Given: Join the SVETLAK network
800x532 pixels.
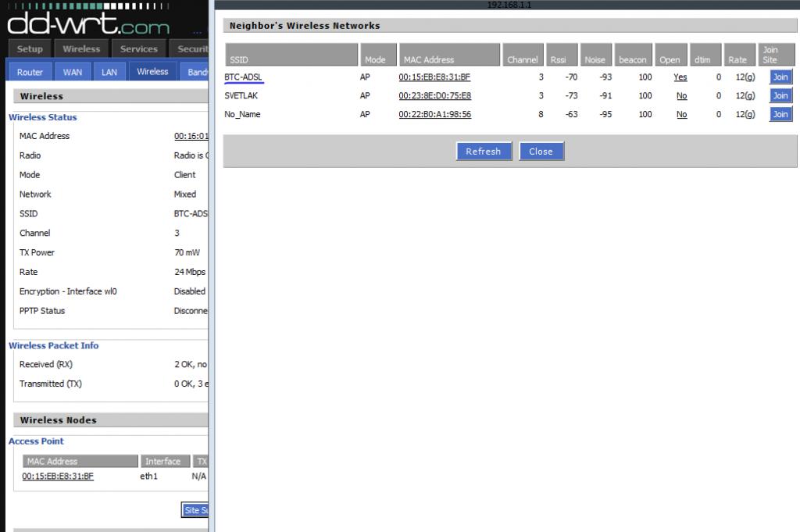Looking at the screenshot, I should [x=780, y=95].
